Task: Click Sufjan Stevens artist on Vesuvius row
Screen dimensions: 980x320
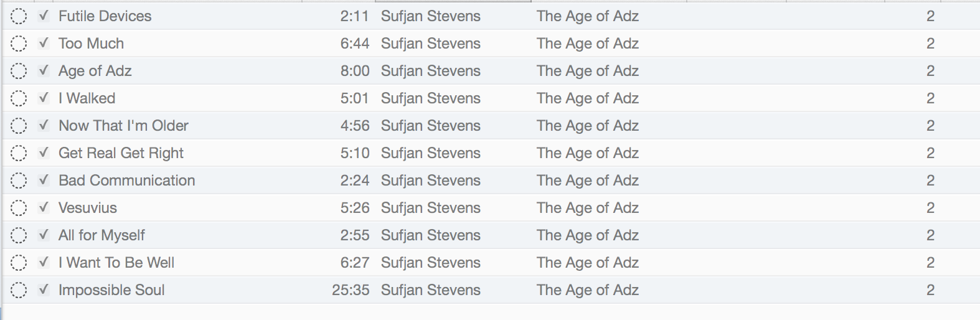Action: pos(431,208)
